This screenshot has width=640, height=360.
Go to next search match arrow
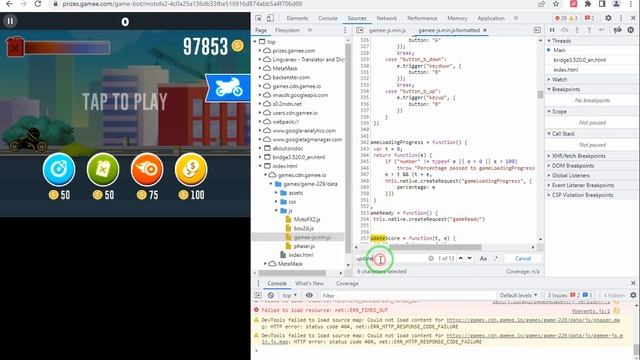pos(469,258)
